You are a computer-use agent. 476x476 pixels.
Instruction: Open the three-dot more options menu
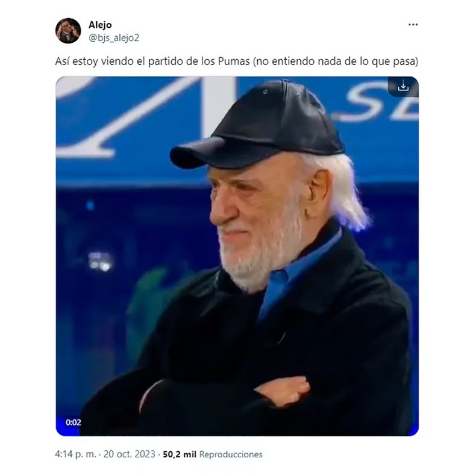click(x=413, y=25)
